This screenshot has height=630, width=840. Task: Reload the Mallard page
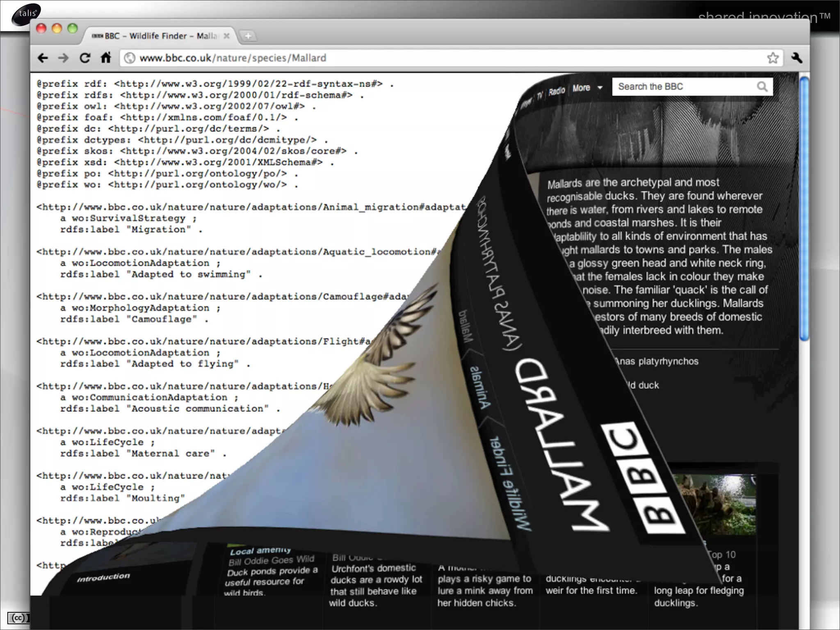[x=85, y=58]
